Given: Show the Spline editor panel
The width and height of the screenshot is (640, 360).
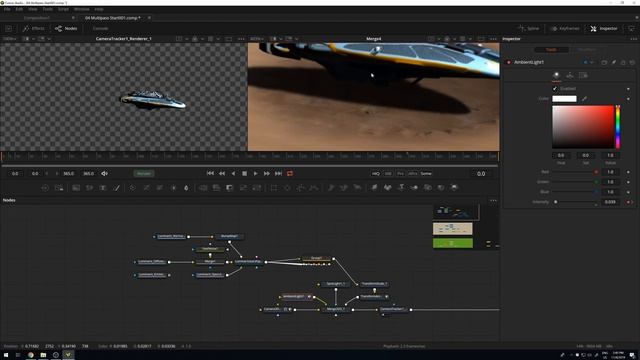Looking at the screenshot, I should click(x=529, y=29).
